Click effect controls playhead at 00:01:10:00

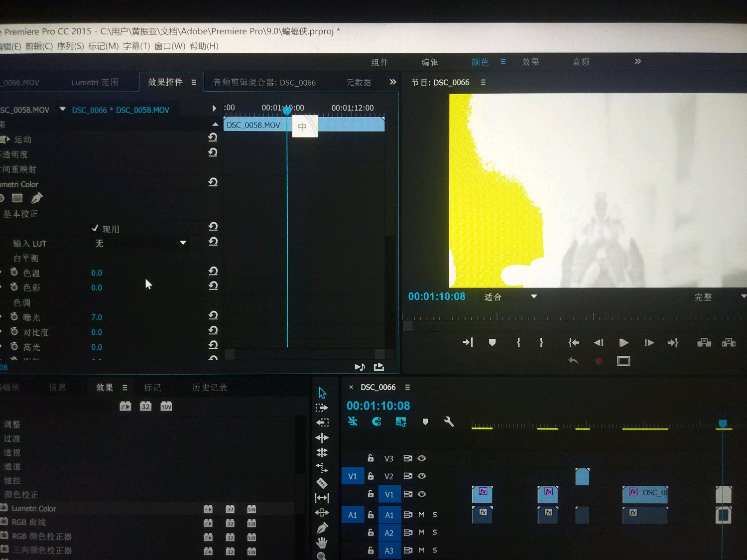(287, 111)
